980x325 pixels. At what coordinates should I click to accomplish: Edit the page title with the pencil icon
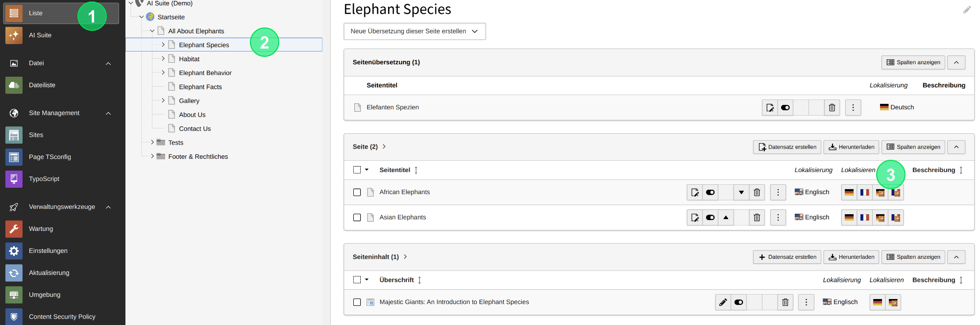pos(967,10)
